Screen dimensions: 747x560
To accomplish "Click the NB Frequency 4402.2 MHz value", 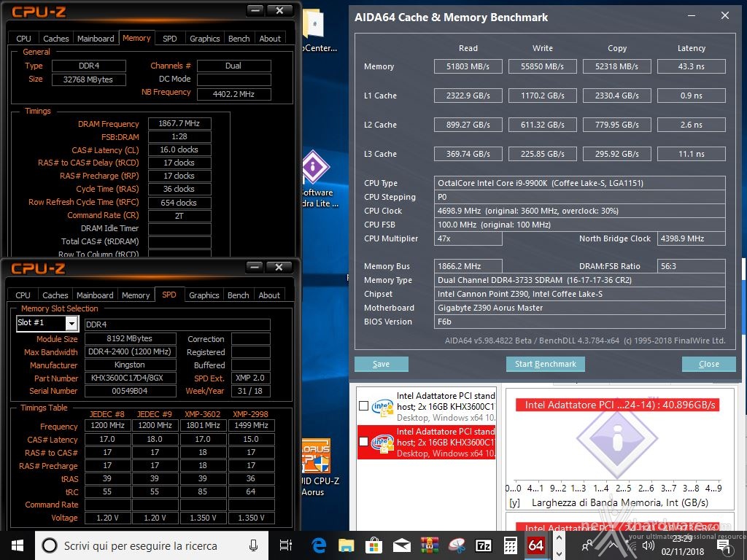I will click(x=233, y=94).
